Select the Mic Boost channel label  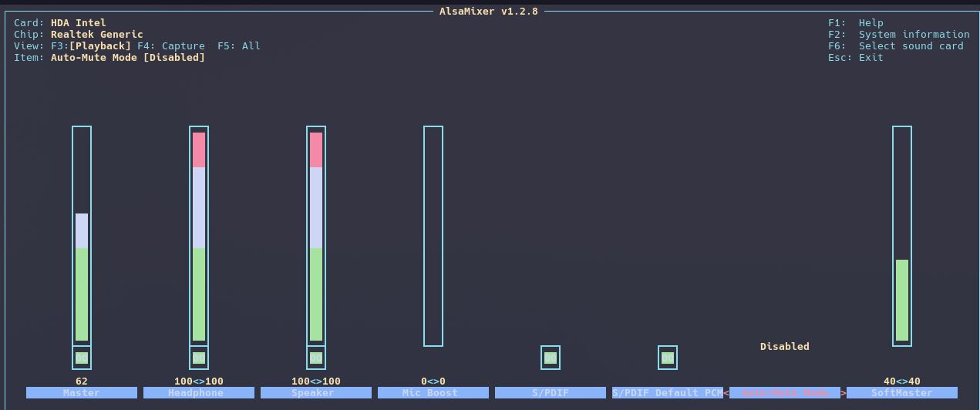pos(433,393)
